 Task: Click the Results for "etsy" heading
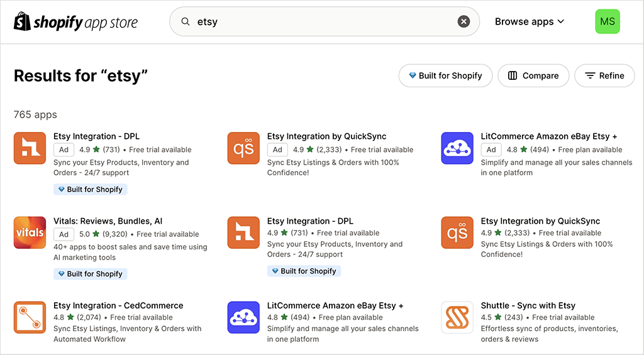tap(80, 75)
